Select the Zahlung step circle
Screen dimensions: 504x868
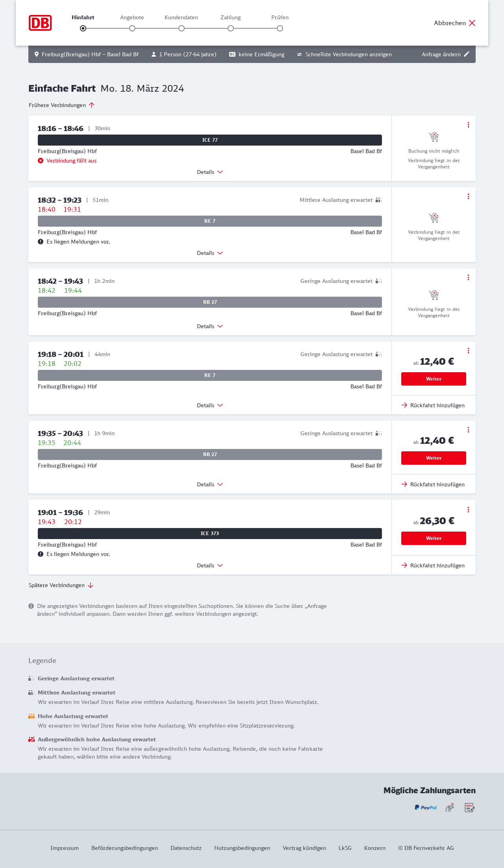click(231, 28)
